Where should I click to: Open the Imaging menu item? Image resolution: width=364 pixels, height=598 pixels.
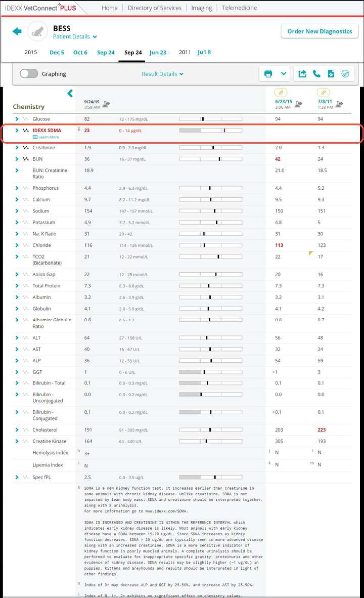point(201,8)
